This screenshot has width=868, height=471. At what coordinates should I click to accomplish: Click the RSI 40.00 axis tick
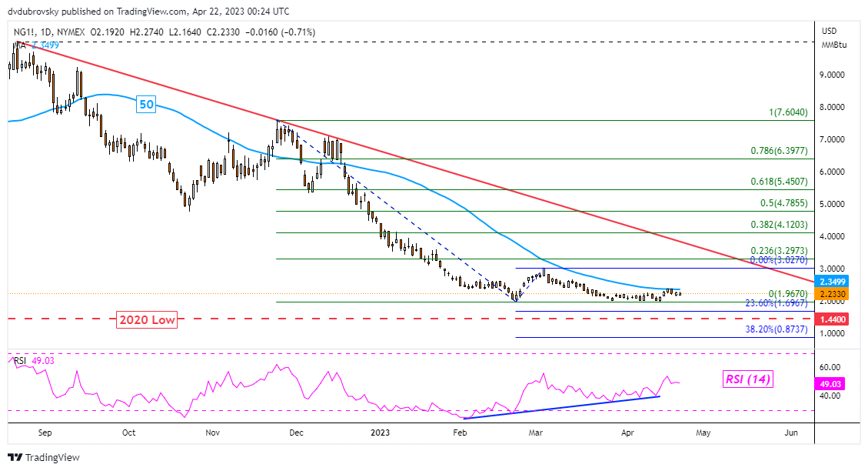pyautogui.click(x=830, y=396)
